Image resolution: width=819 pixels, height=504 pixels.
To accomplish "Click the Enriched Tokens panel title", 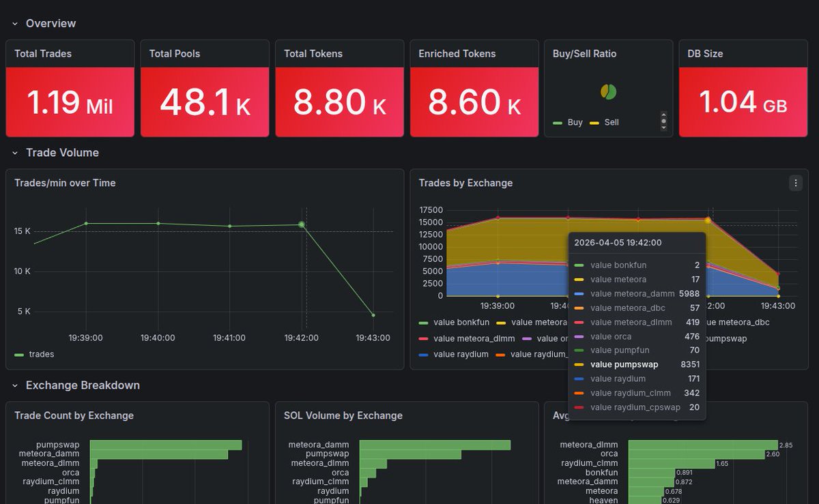I will [x=457, y=53].
